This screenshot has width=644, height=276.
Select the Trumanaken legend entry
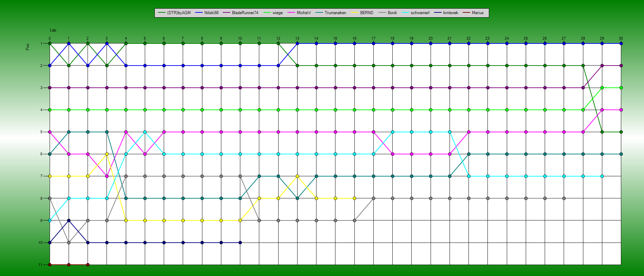point(331,13)
